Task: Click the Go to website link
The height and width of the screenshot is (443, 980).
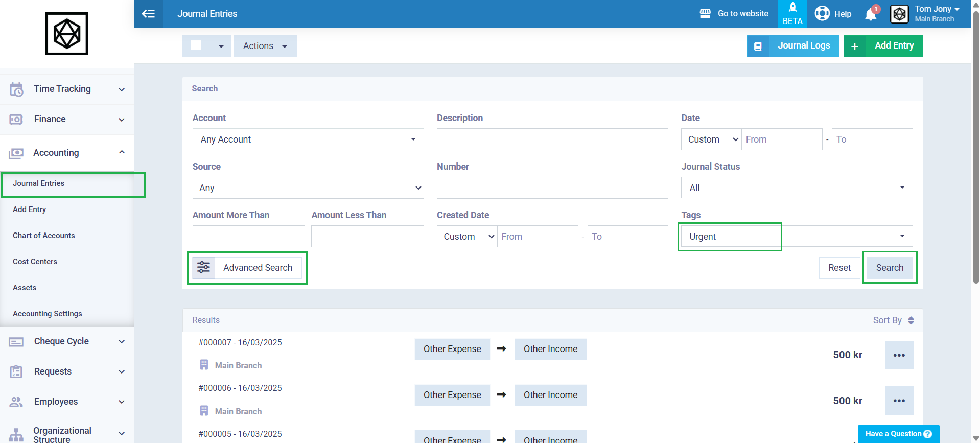Action: (x=743, y=14)
